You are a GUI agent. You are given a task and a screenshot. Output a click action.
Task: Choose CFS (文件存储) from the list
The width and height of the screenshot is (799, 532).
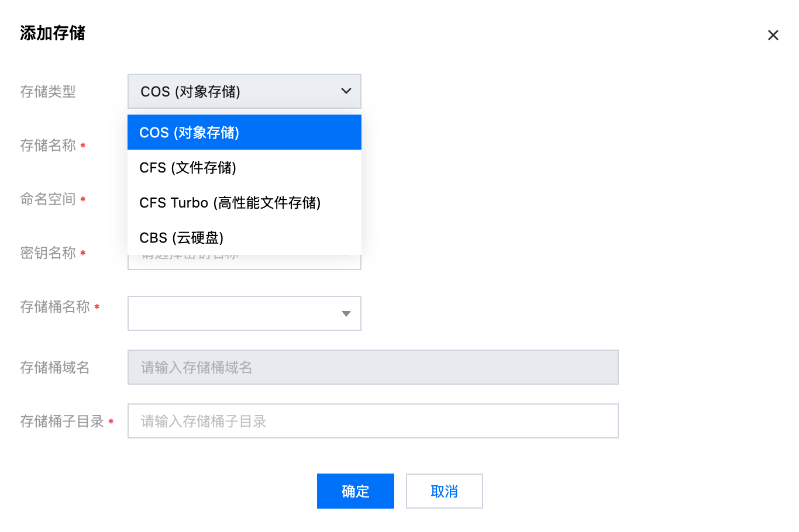244,168
